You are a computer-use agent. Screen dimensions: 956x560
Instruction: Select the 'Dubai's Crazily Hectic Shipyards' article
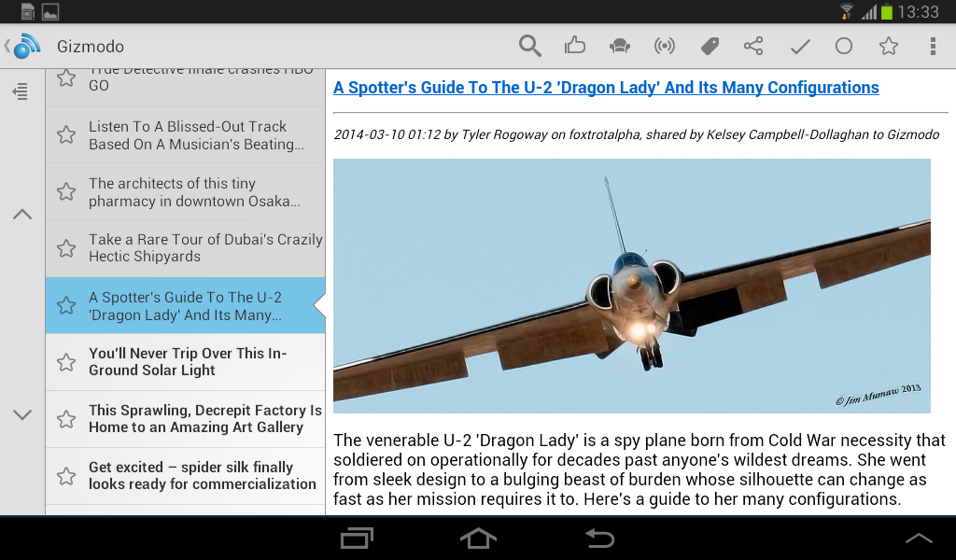(205, 248)
